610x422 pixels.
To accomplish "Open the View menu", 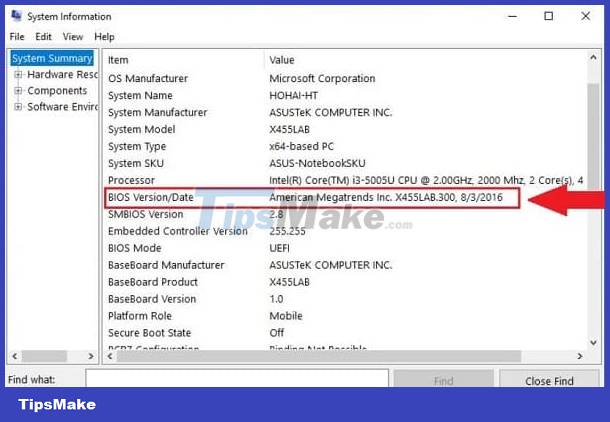I will click(x=73, y=37).
